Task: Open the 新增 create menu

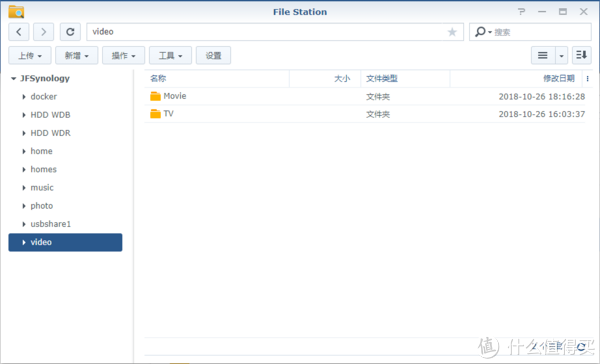Action: click(x=77, y=55)
